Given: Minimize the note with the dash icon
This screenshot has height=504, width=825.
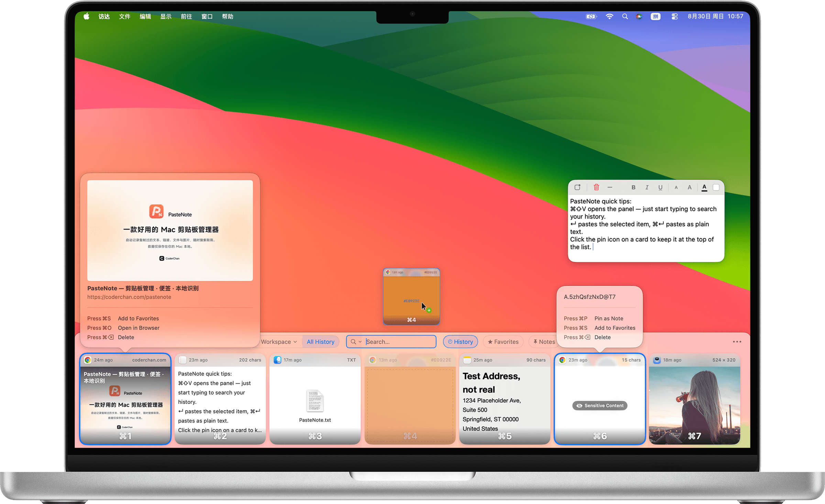Looking at the screenshot, I should pyautogui.click(x=610, y=187).
